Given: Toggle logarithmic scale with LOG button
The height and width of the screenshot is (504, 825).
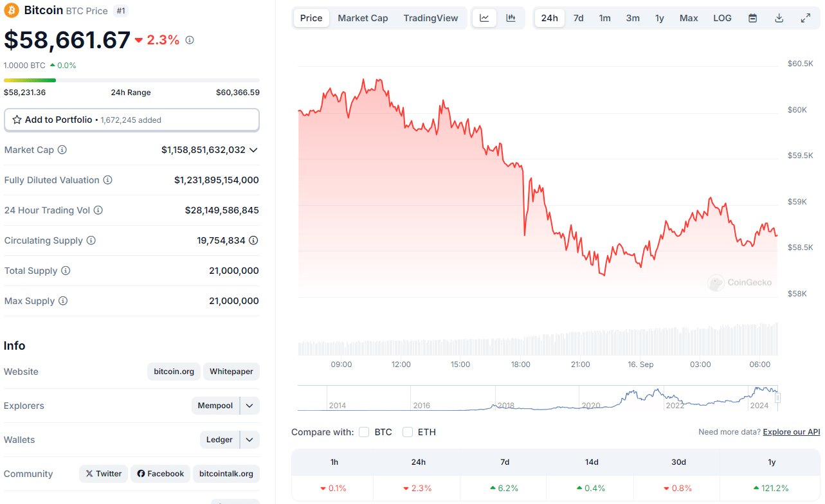Looking at the screenshot, I should pyautogui.click(x=721, y=17).
